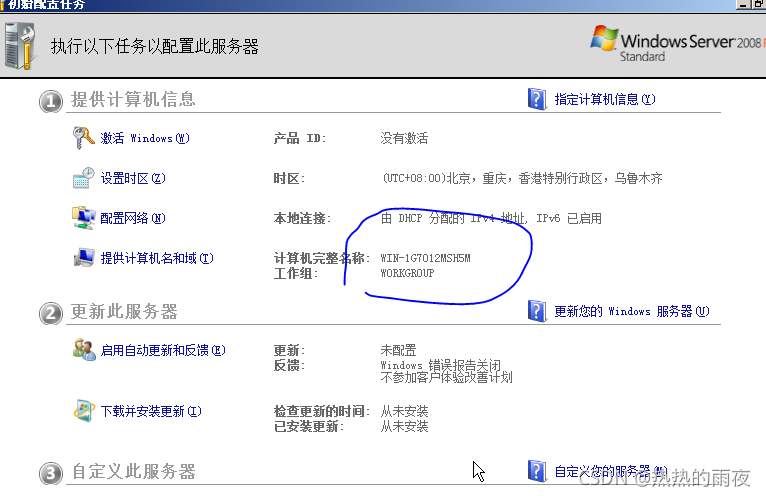Select the 检查更新的时间 label
The width and height of the screenshot is (766, 496).
321,411
